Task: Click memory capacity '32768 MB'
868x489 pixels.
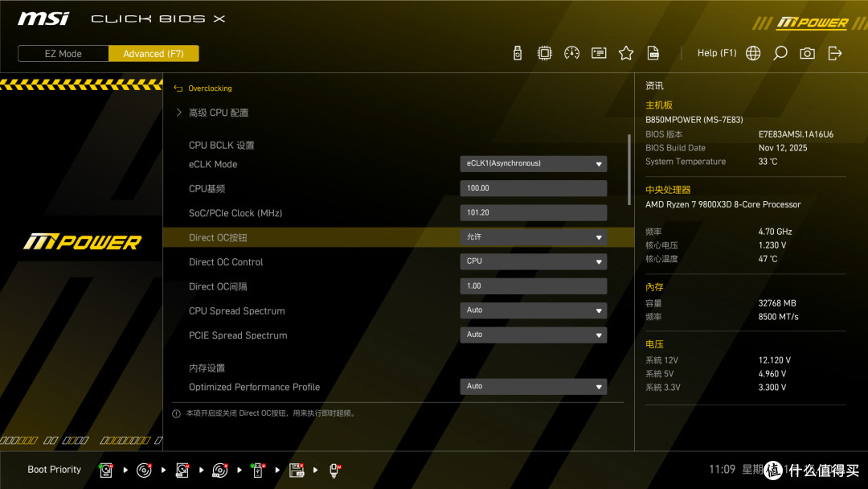Action: (777, 303)
